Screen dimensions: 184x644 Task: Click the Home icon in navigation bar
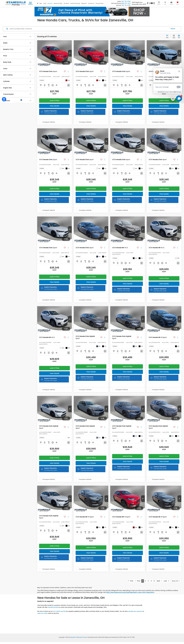click(38, 4)
